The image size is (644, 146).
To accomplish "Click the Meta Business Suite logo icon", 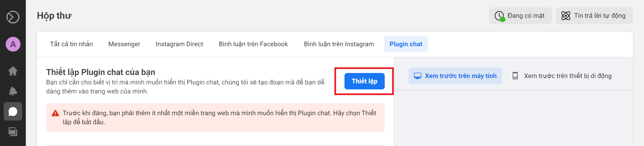I will pos(13,17).
